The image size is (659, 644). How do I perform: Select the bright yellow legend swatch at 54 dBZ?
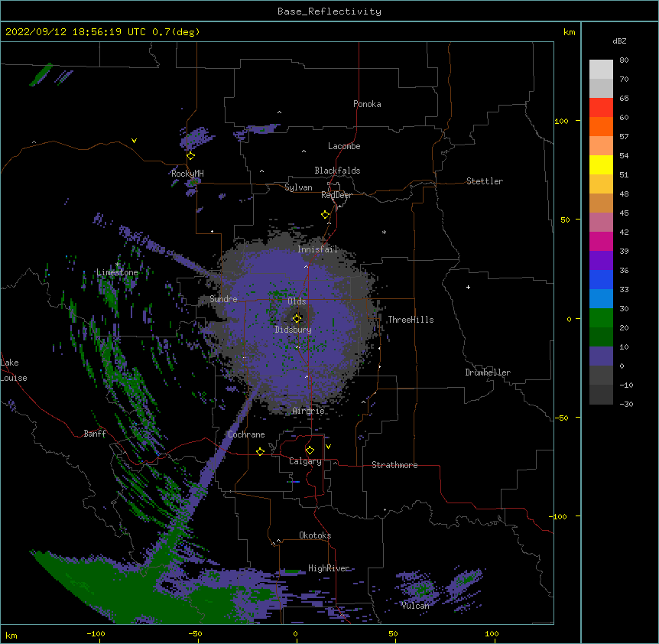coord(601,164)
